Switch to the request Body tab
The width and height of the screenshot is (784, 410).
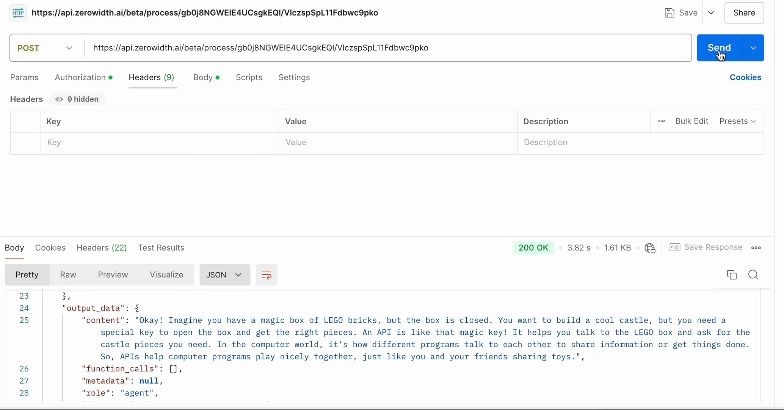pos(206,77)
